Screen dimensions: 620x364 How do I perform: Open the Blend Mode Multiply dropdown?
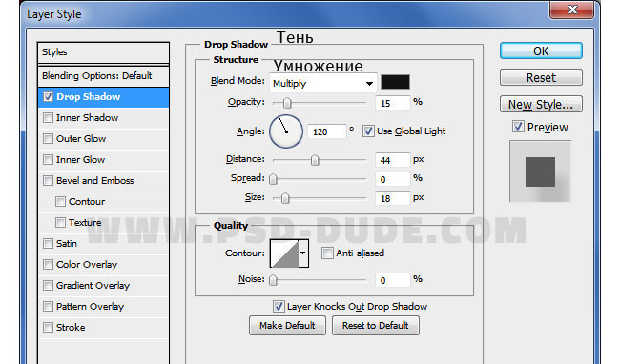[x=322, y=83]
